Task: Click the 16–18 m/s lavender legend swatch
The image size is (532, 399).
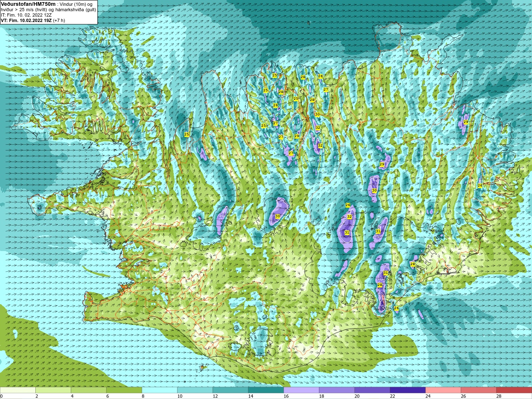Action: tap(301, 391)
